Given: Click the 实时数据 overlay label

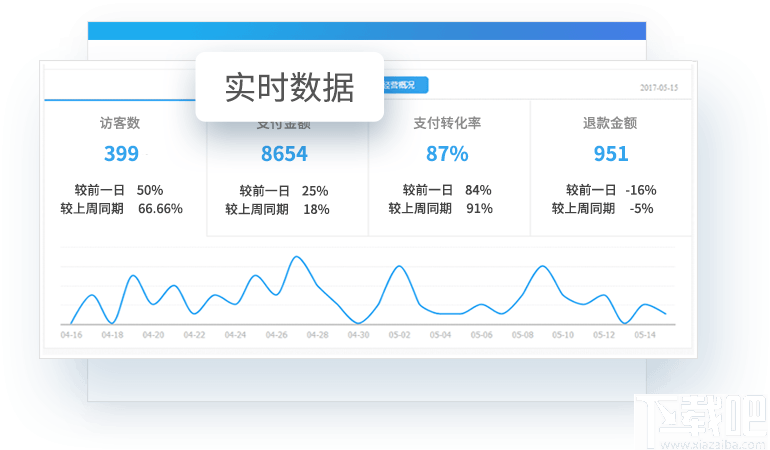Looking at the screenshot, I should (289, 88).
